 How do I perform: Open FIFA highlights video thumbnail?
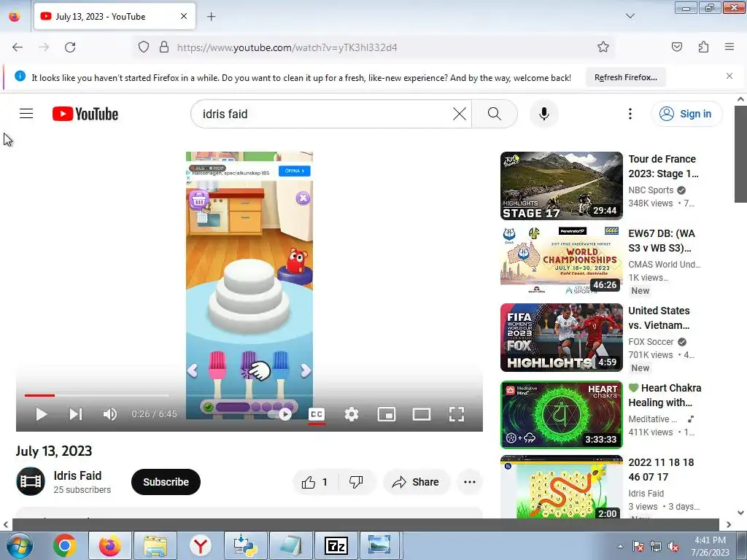tap(561, 338)
